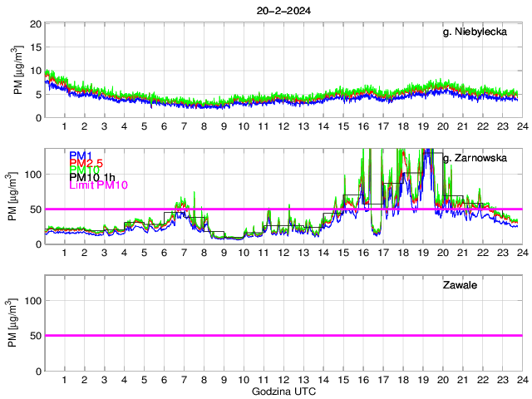
Task: Click the PM y-axis label of Zawale chart
Action: [x=17, y=324]
